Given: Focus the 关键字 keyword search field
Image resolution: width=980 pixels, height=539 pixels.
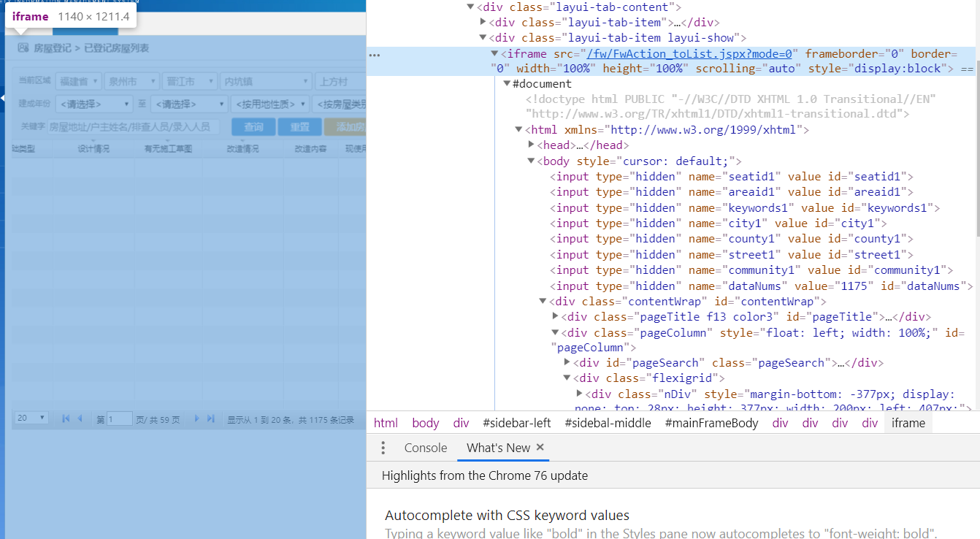Looking at the screenshot, I should (134, 127).
